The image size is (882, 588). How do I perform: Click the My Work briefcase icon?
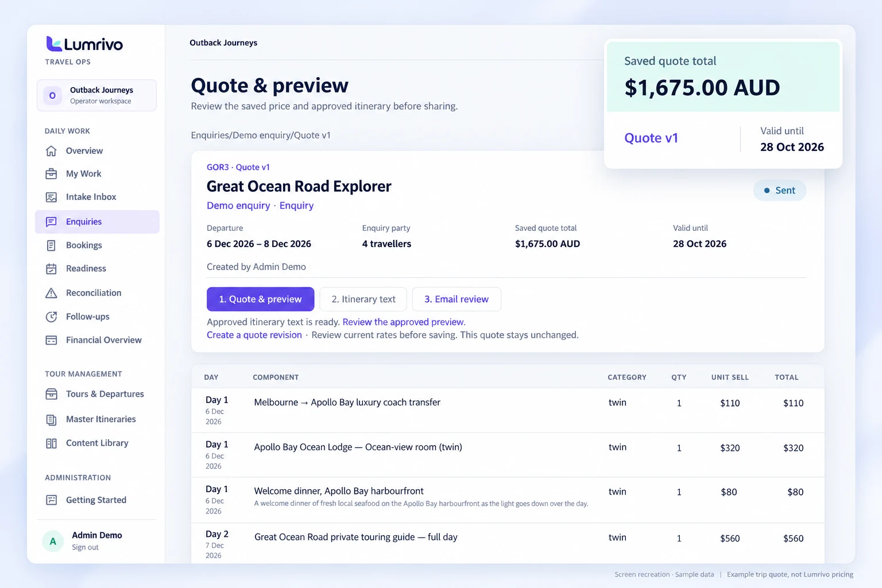point(51,174)
